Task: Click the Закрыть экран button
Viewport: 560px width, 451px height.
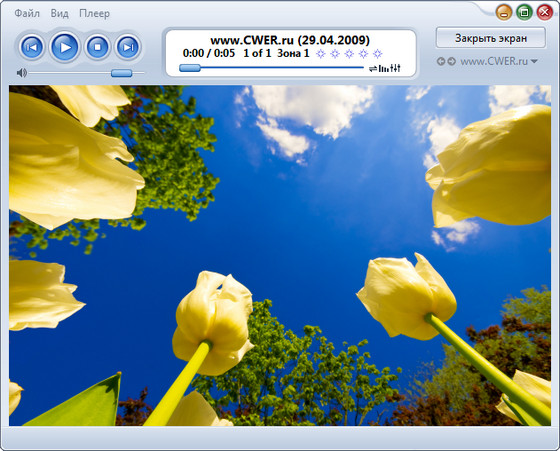Action: click(x=491, y=38)
